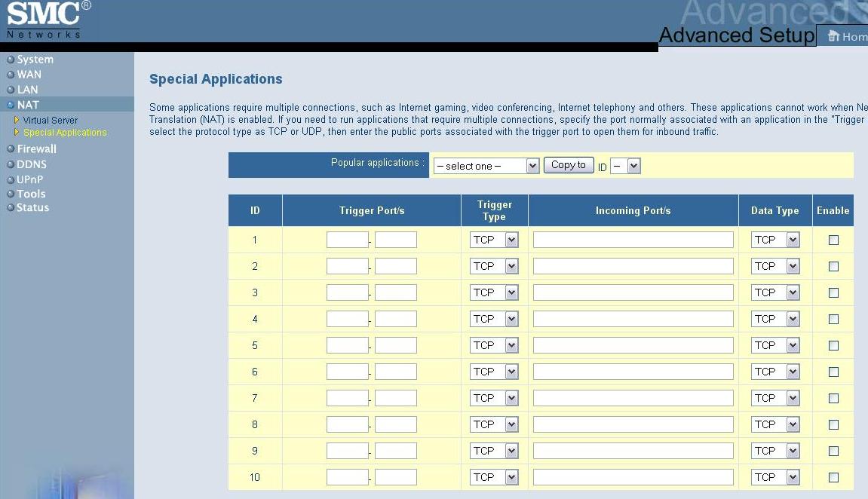The width and height of the screenshot is (868, 499).
Task: Go to Special Applications submenu
Action: 65,132
